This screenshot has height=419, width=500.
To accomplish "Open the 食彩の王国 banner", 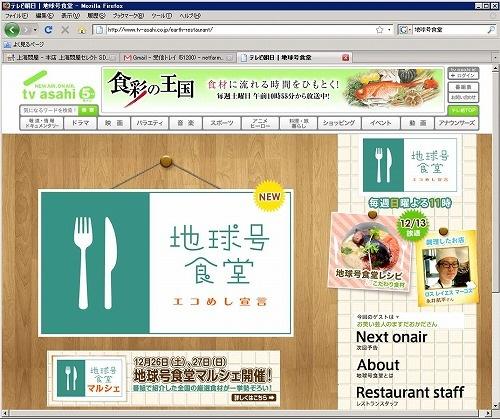I will click(273, 90).
